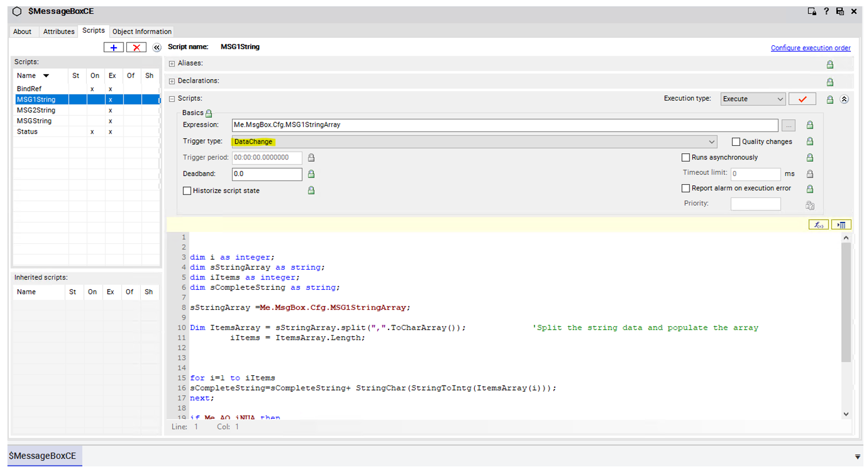Expand the Declarations section

(x=172, y=81)
